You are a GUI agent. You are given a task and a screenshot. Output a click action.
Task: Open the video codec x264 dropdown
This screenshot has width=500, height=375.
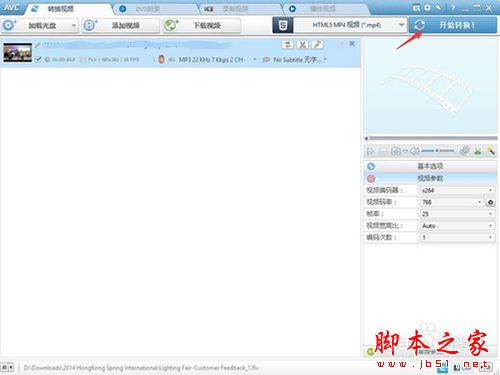point(457,190)
